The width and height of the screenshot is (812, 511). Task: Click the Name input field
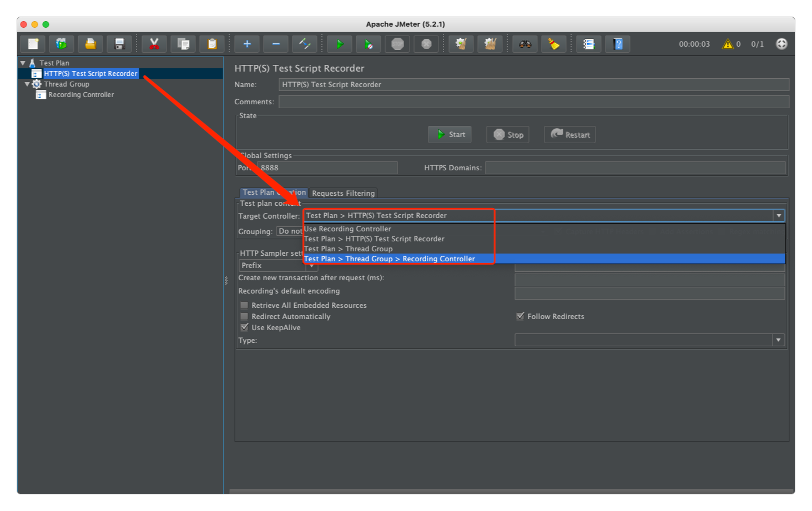click(x=534, y=84)
